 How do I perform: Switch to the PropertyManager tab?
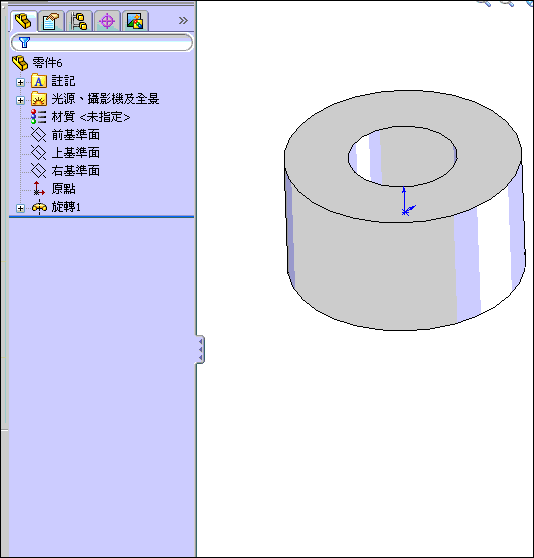[51, 21]
